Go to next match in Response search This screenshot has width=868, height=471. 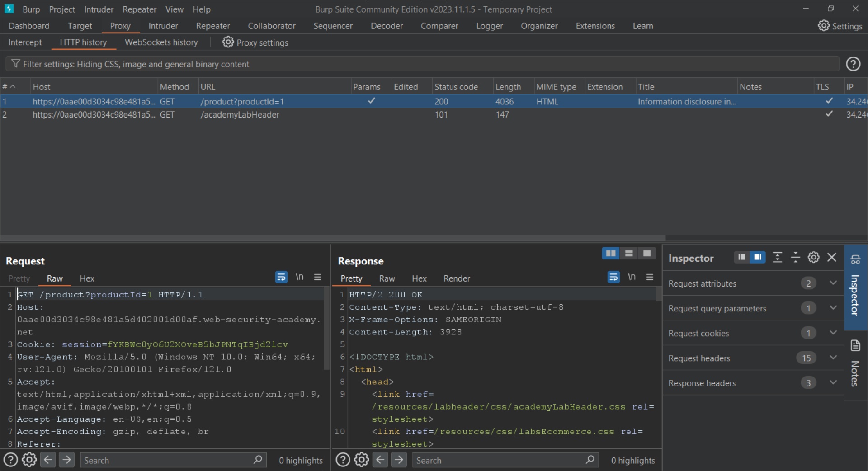tap(398, 460)
